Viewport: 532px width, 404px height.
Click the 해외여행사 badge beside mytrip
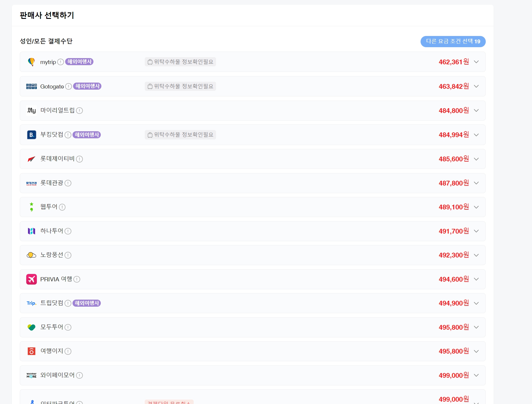tap(79, 62)
